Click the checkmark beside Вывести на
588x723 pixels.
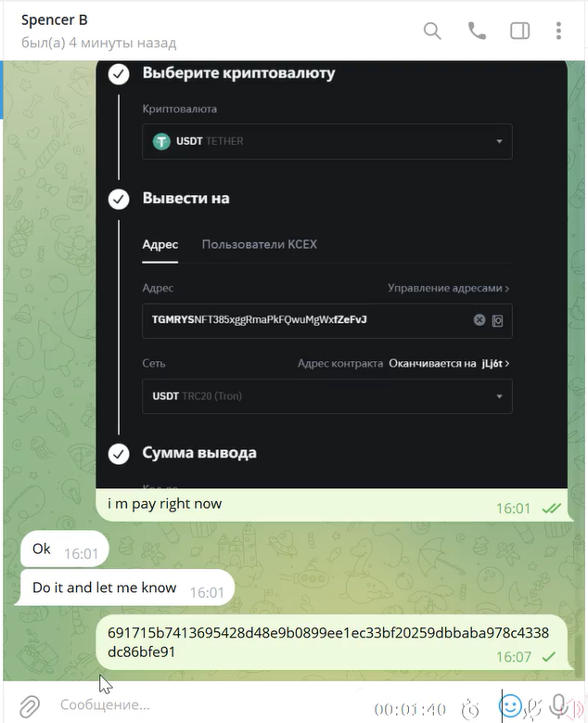point(119,200)
